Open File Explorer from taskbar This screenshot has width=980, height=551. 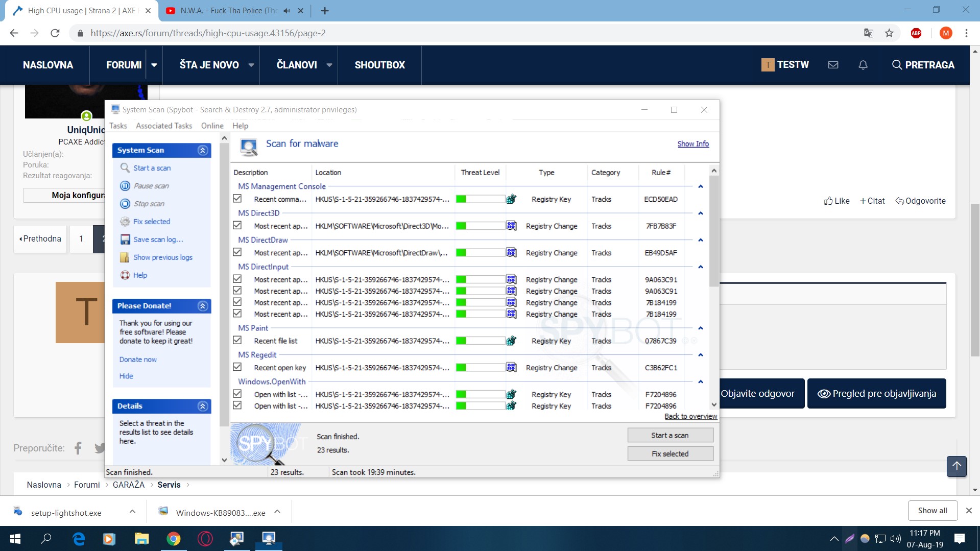pos(141,539)
